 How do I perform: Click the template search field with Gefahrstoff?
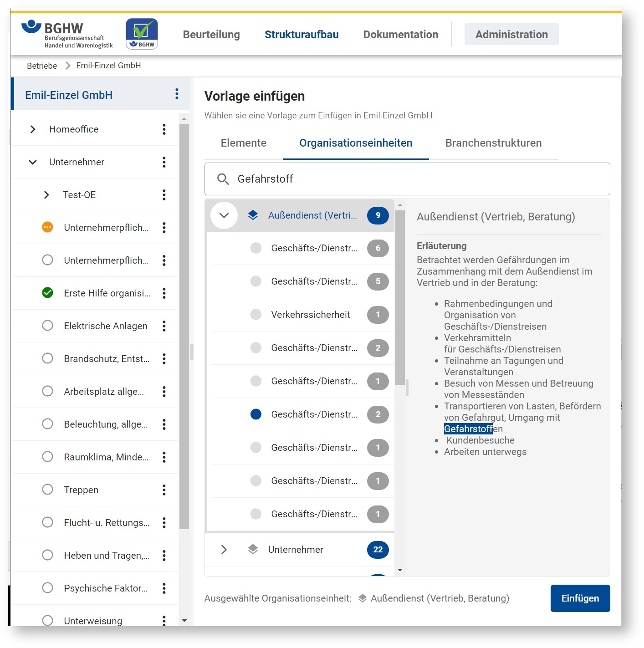pos(410,179)
